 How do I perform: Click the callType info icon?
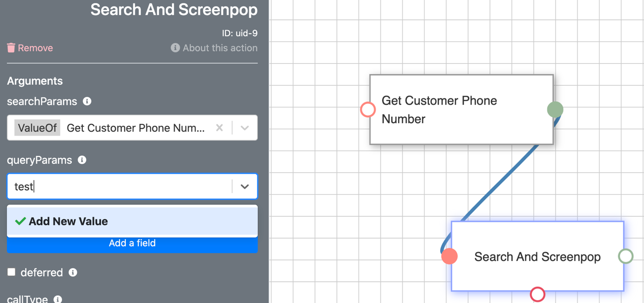tap(58, 299)
